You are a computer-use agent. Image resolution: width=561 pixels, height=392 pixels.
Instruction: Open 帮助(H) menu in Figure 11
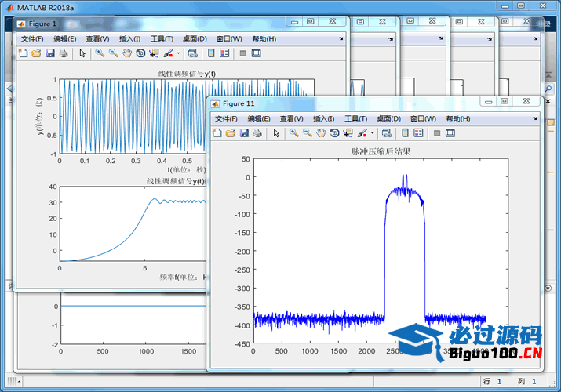[458, 118]
